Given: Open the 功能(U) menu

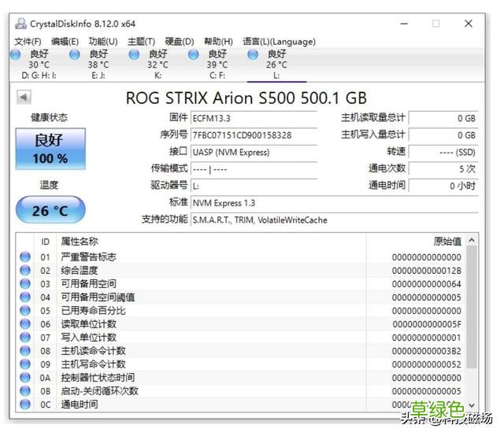Looking at the screenshot, I should pos(103,42).
